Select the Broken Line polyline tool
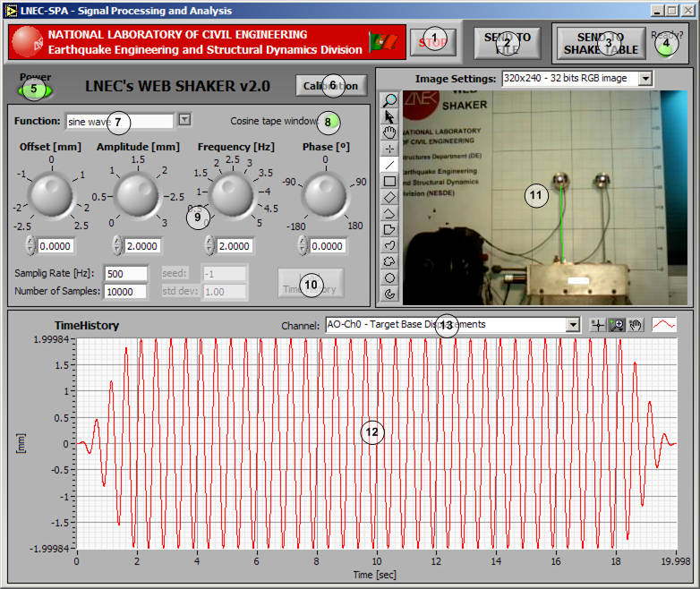This screenshot has height=589, width=700. (389, 213)
